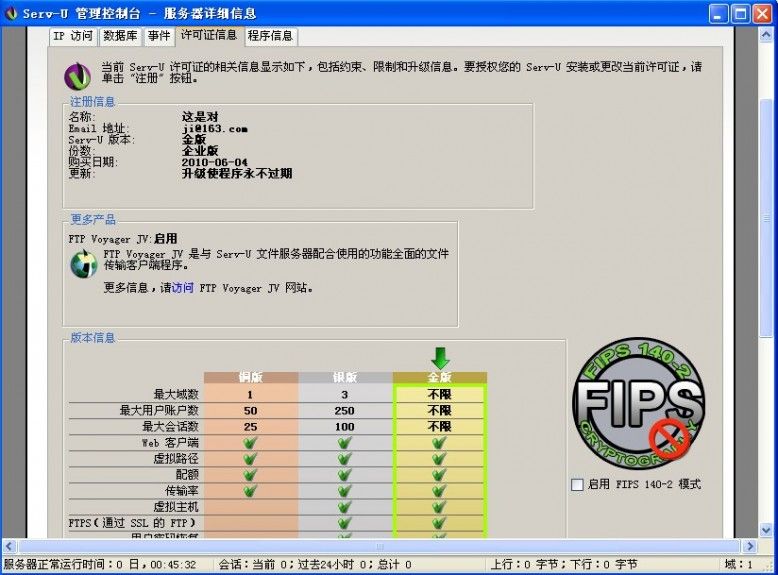Close the Serv-U console window
Screen dimensions: 778x575
pyautogui.click(x=763, y=13)
